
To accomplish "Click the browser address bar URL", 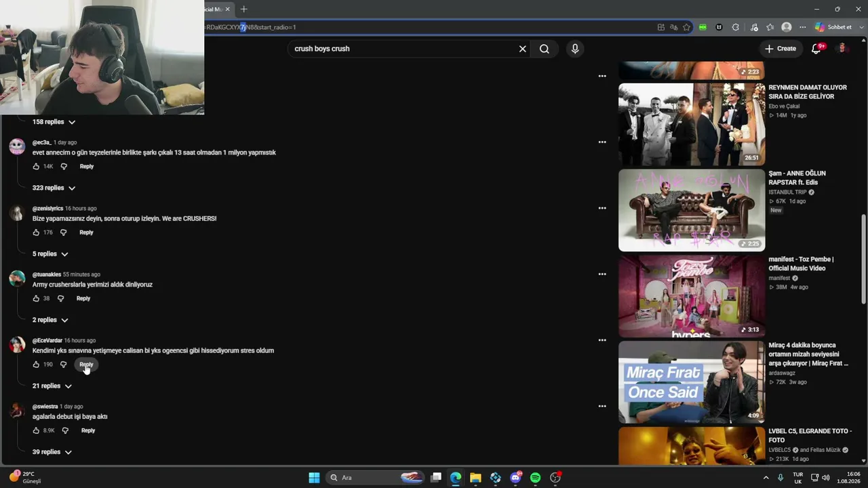I will [x=251, y=27].
